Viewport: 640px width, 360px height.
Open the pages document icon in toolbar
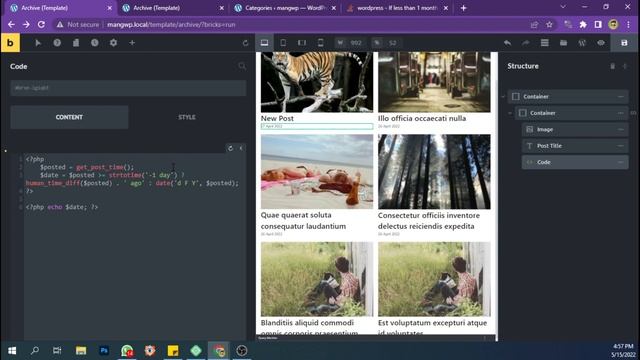pos(76,43)
